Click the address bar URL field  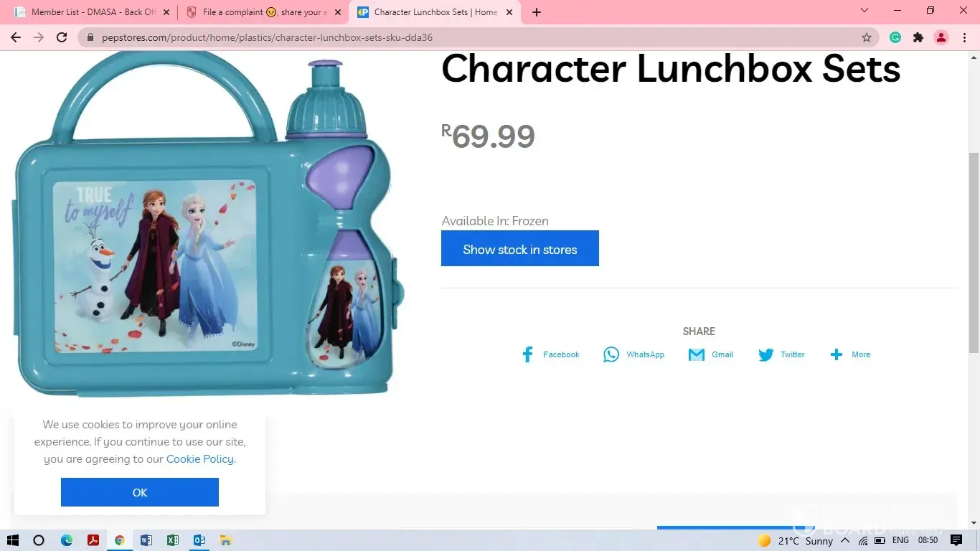pos(473,37)
